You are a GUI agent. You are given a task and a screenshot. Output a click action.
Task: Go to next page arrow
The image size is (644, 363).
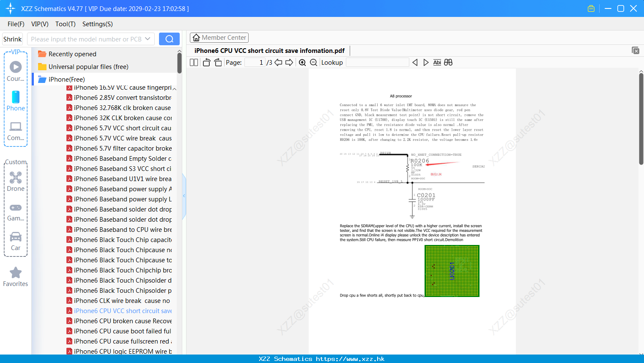click(x=289, y=62)
